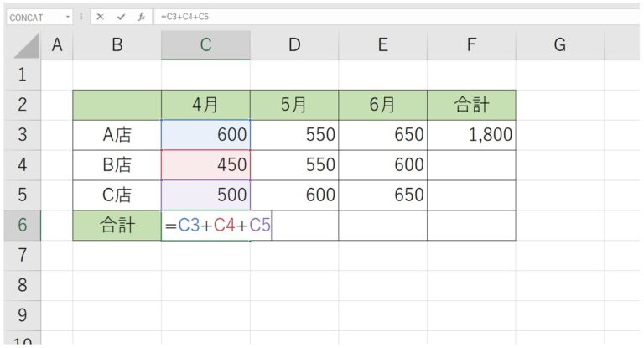The height and width of the screenshot is (348, 644).
Task: Select column A header
Action: (x=57, y=44)
